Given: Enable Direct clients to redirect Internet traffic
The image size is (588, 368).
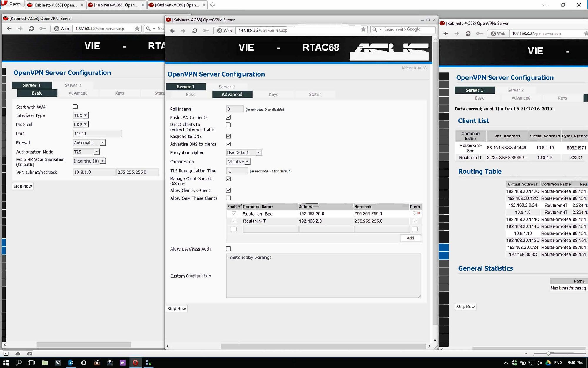Looking at the screenshot, I should [228, 125].
